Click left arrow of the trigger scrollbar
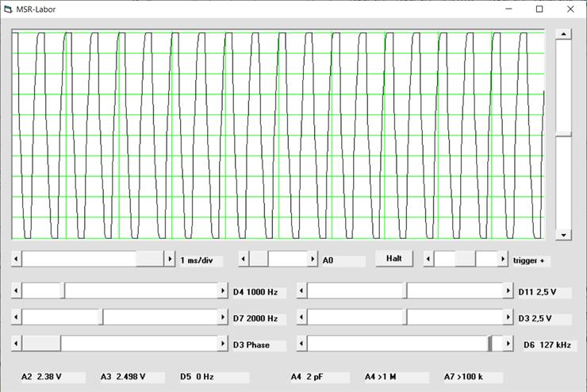This screenshot has width=587, height=392. coord(428,259)
